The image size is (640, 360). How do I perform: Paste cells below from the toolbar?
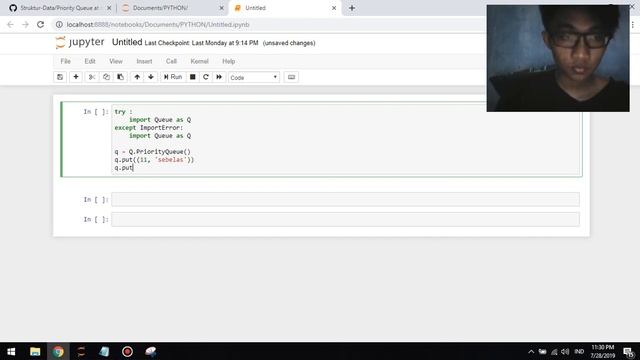[120, 77]
